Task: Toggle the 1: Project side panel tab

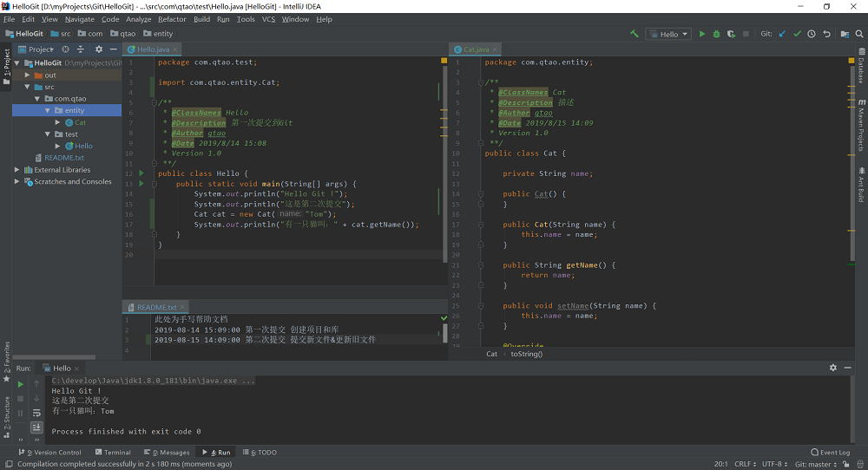Action: [7, 67]
